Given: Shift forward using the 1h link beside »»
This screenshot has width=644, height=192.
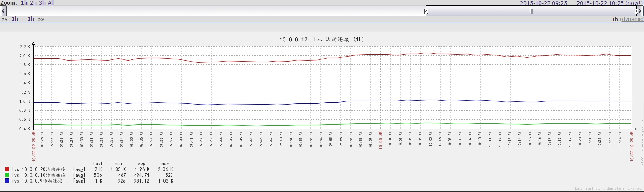Looking at the screenshot, I should coord(31,19).
